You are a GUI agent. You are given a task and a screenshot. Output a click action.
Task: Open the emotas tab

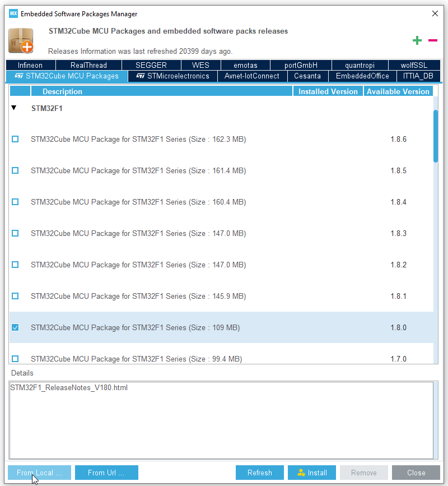[245, 65]
